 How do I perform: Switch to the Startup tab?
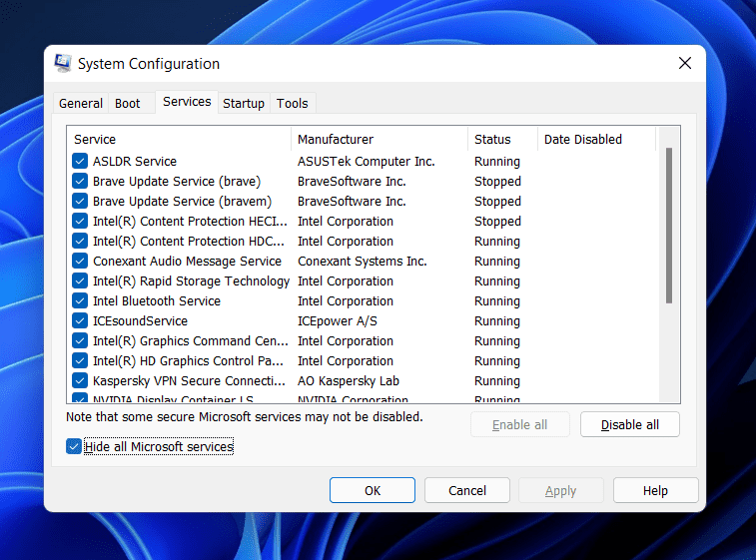tap(244, 104)
